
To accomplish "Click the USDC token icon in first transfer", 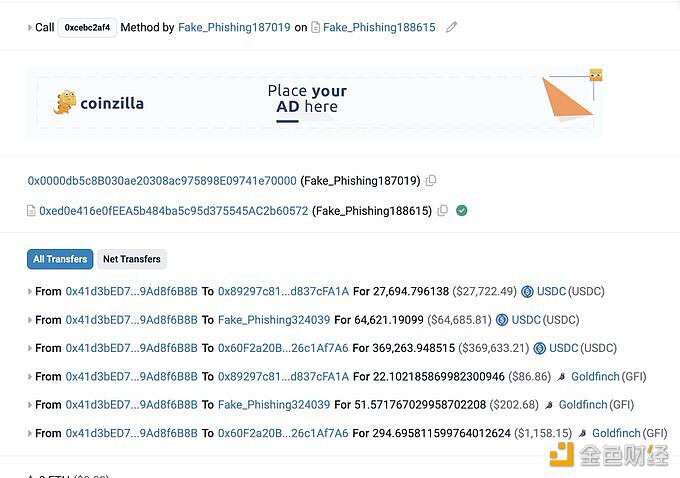I will point(527,292).
